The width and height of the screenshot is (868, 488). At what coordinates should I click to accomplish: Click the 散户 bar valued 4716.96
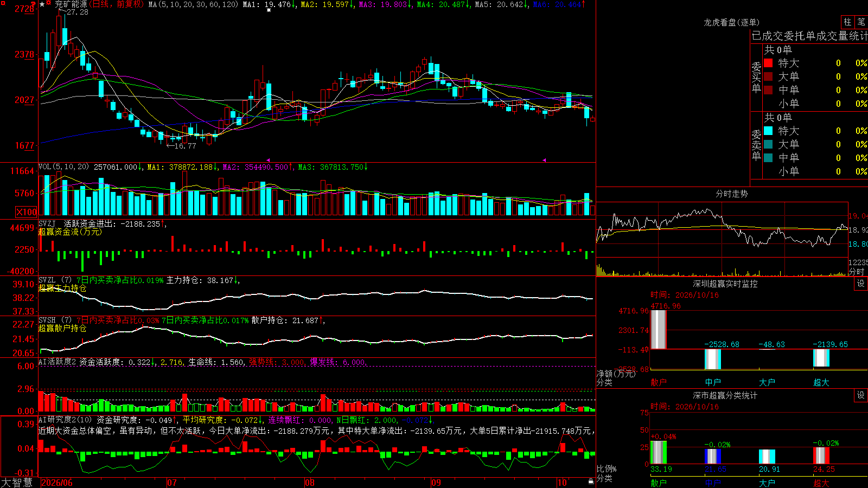pos(658,329)
